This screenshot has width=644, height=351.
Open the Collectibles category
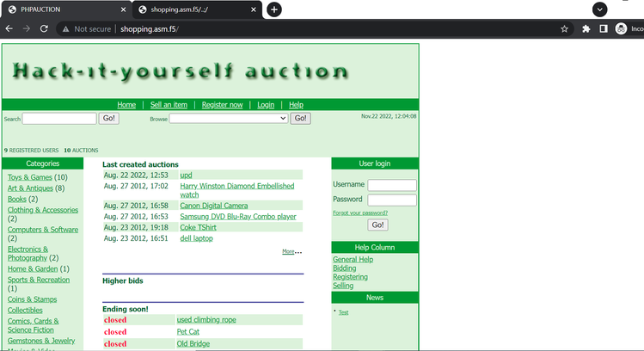pos(25,311)
